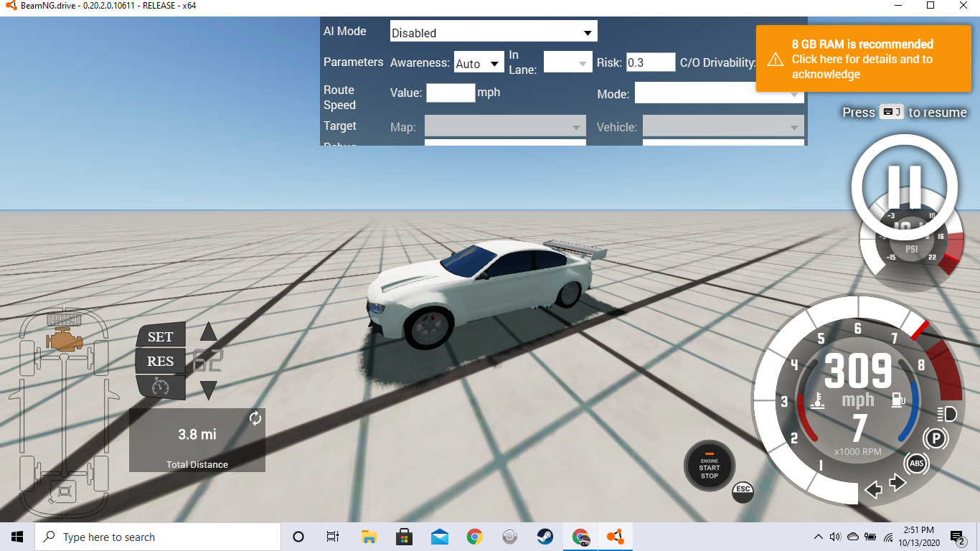Toggle the parking brake (P) indicator
The image size is (980, 551).
[x=934, y=437]
